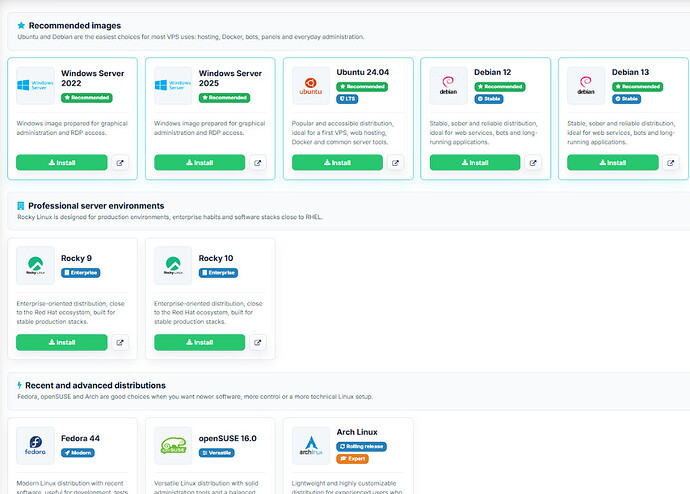This screenshot has height=494, width=690.
Task: Click the Versatile badge on openSUSE 16.0
Action: [217, 453]
